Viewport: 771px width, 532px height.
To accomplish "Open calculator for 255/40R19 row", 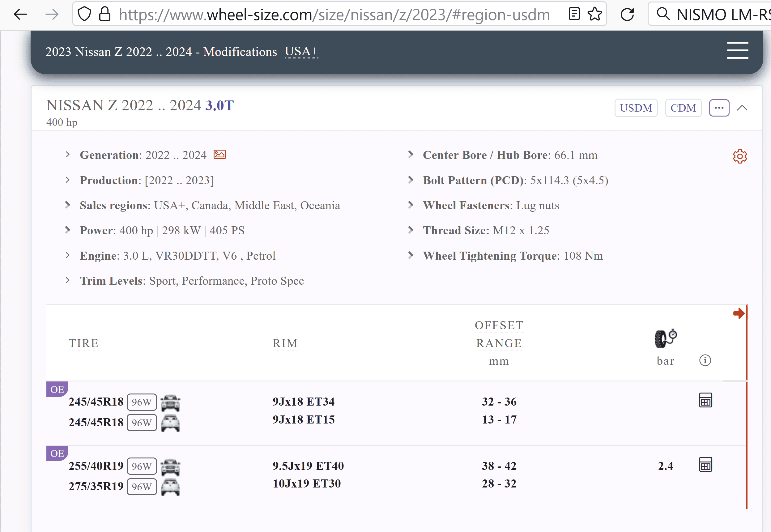I will [x=705, y=464].
